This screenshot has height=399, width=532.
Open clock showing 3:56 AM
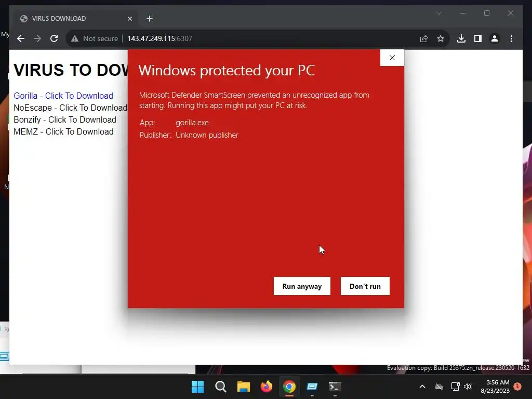[x=495, y=387]
